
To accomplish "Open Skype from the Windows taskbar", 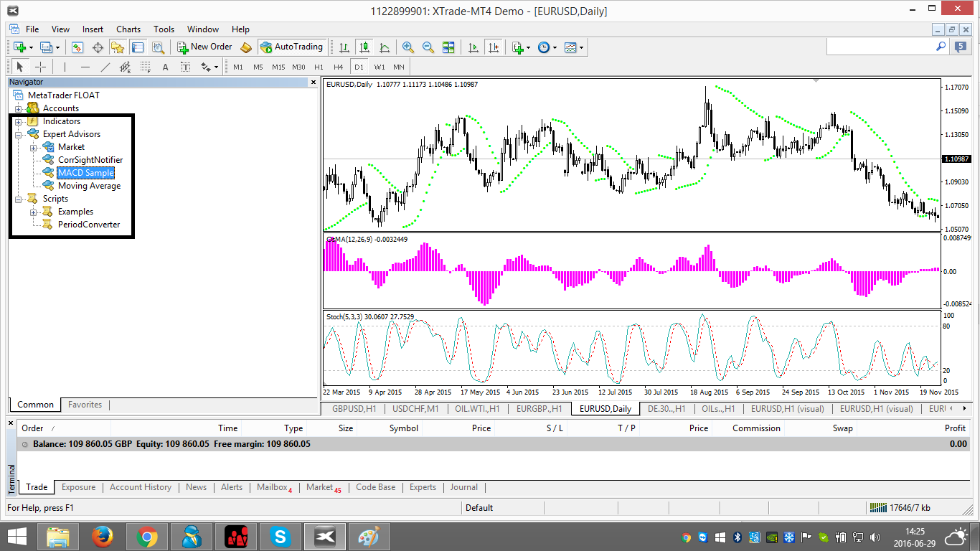I will point(281,536).
